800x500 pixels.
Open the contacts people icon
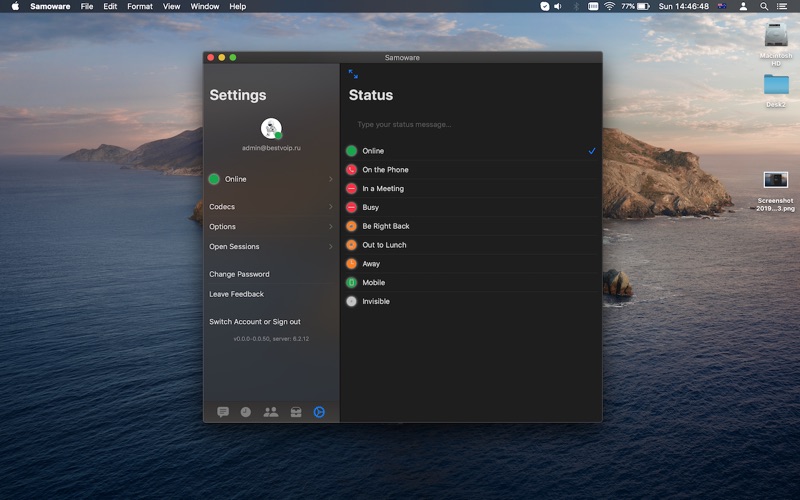point(270,412)
